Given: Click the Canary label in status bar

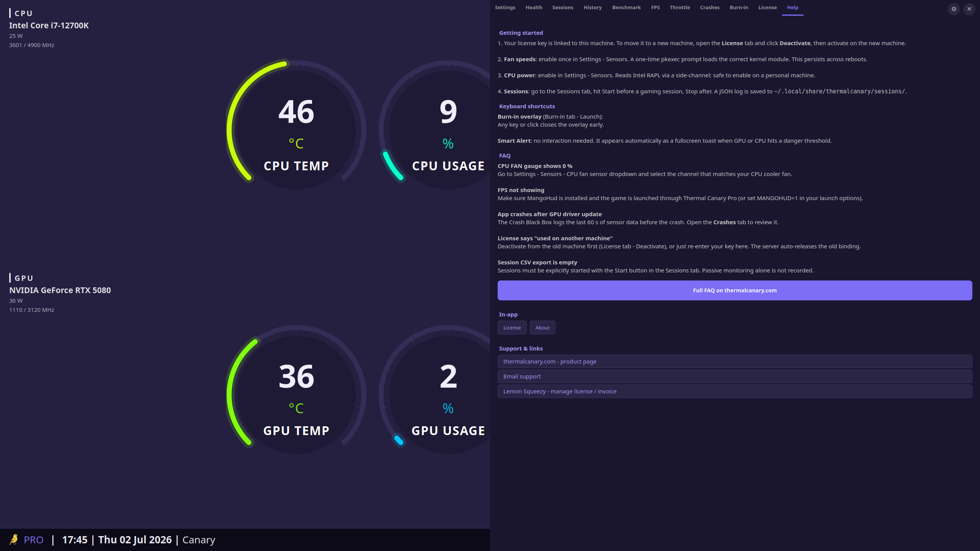Looking at the screenshot, I should tap(199, 540).
